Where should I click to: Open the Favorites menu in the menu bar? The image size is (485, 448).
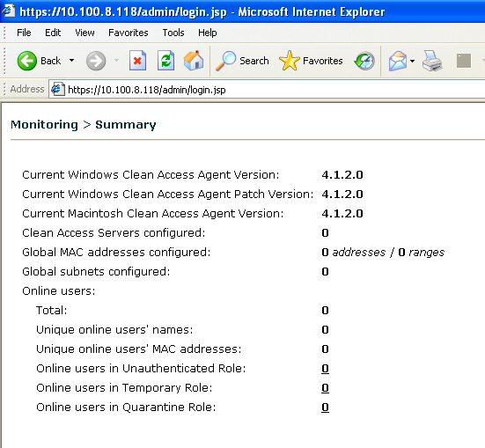[128, 33]
